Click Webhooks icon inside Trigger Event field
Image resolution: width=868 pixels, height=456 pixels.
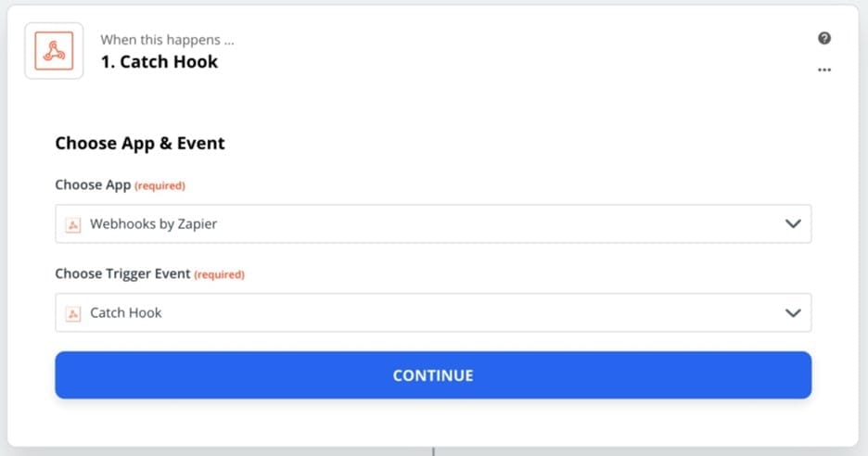(73, 313)
